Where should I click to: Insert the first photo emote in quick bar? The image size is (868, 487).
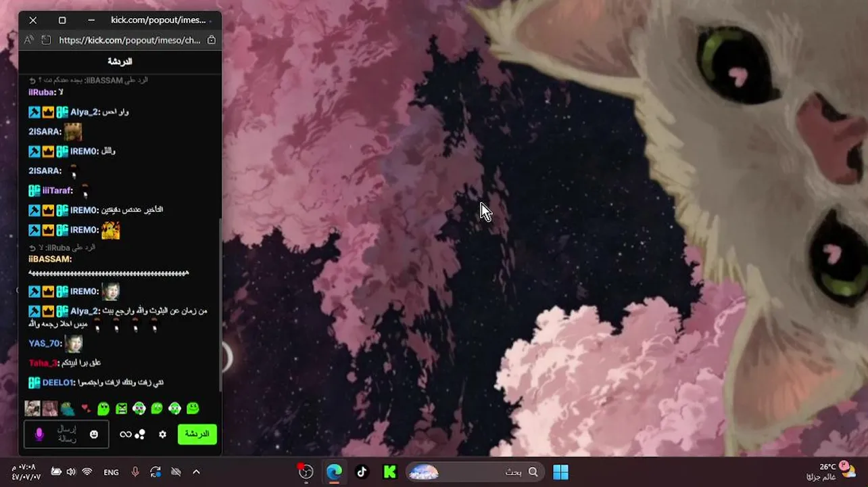coord(32,409)
